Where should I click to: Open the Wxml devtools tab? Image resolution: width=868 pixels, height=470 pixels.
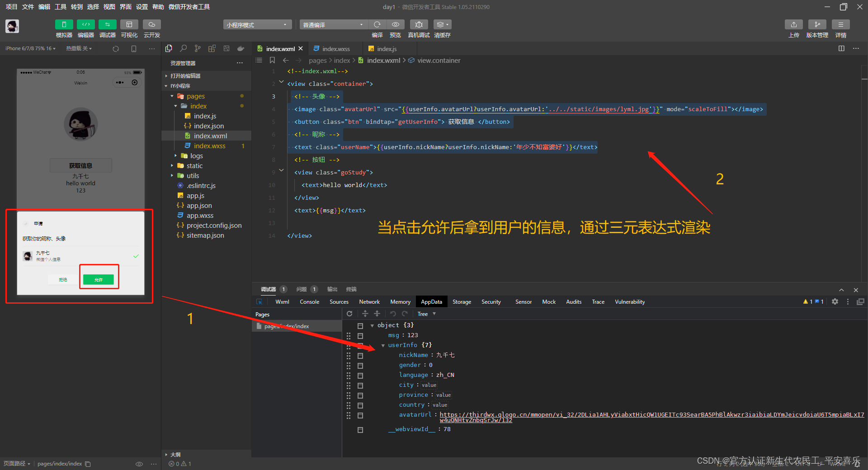[x=282, y=302]
